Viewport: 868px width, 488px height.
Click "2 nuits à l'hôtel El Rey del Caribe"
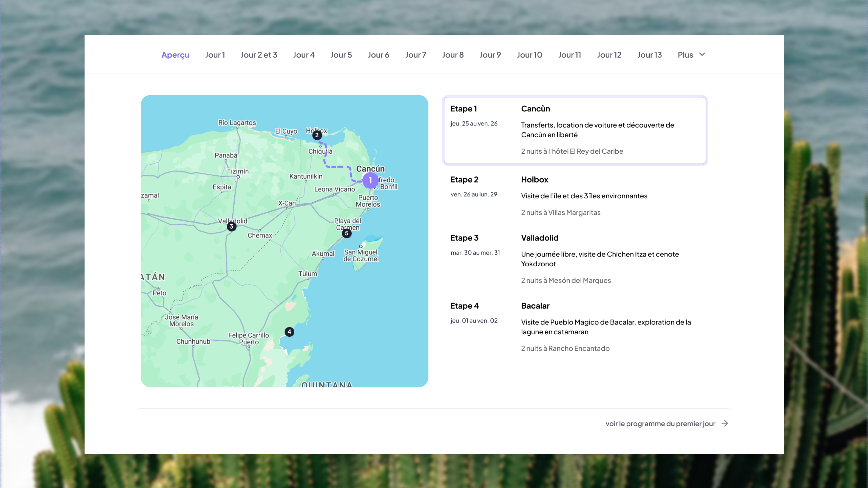572,151
